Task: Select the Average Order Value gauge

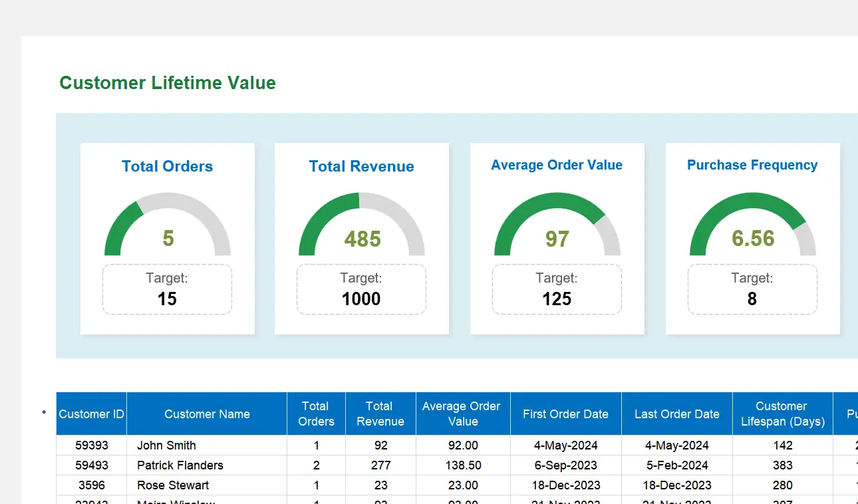Action: [557, 225]
